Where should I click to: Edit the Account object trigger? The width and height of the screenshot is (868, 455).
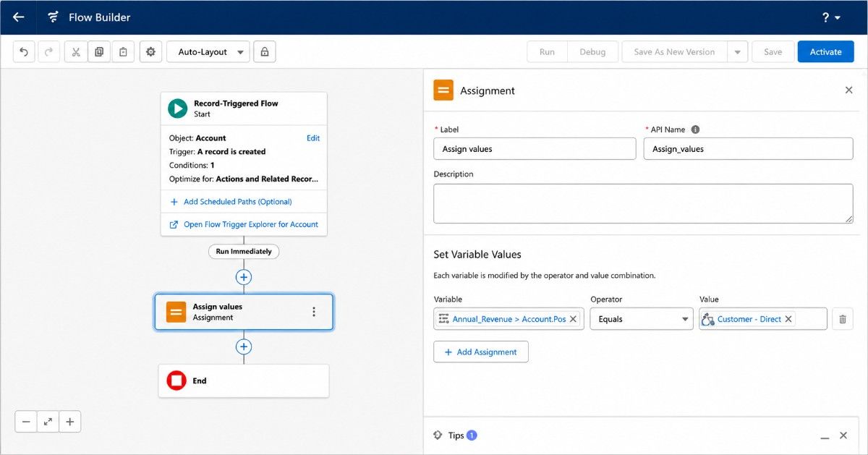tap(313, 138)
